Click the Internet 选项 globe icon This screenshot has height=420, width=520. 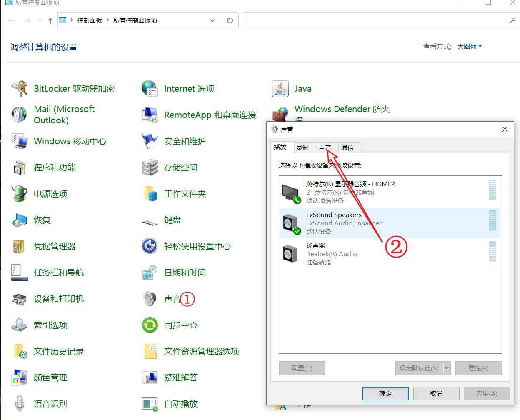(x=150, y=89)
